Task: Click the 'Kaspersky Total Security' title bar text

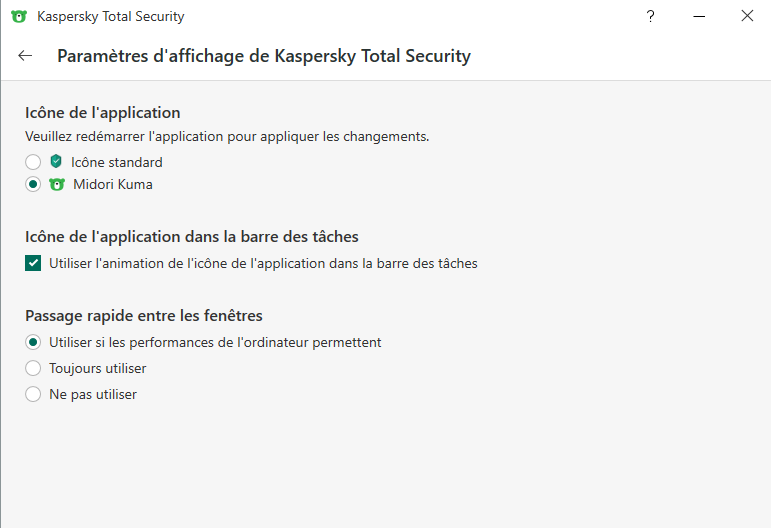Action: 111,16
